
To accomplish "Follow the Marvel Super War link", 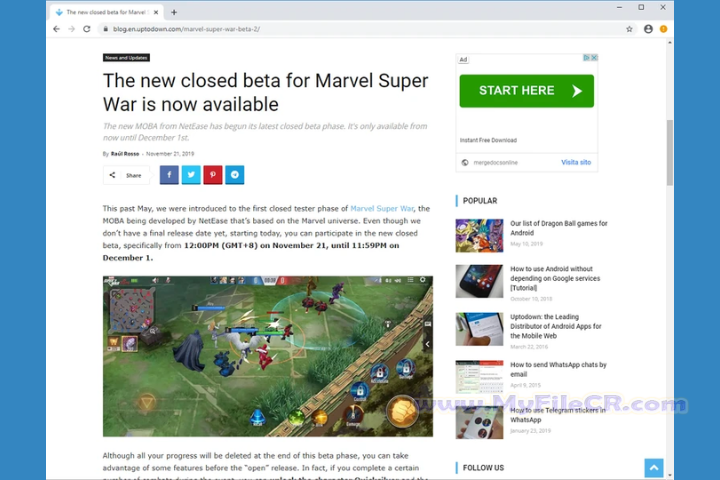I will click(382, 209).
